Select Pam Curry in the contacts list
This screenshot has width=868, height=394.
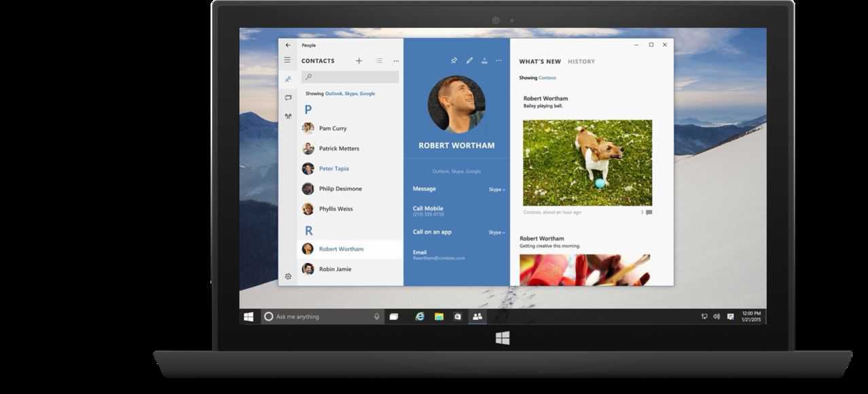(332, 128)
